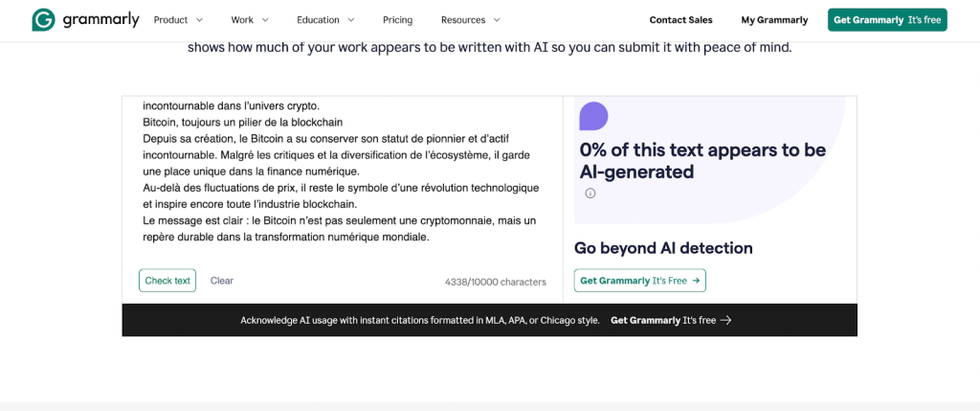
Task: Click the info icon below AI-generated result
Action: pyautogui.click(x=590, y=194)
